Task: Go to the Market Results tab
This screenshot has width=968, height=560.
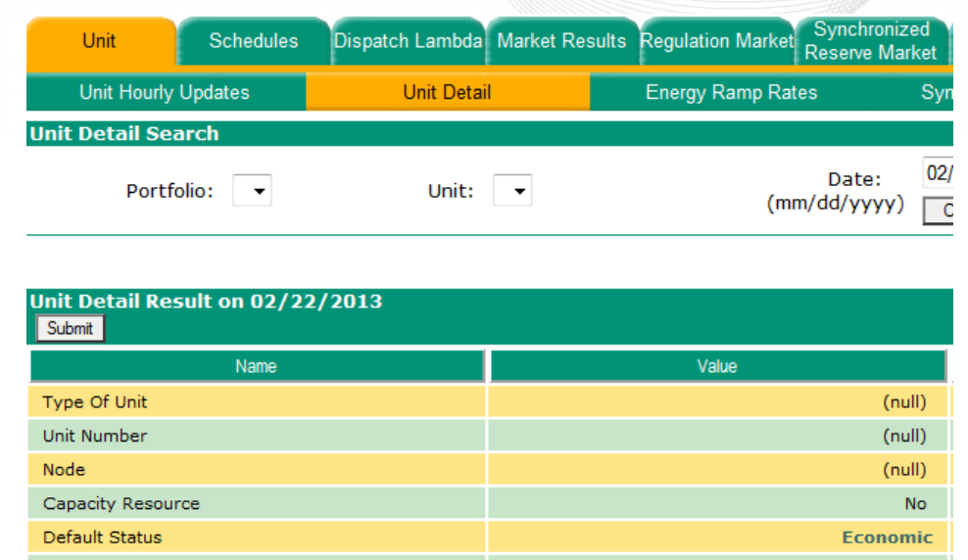Action: [561, 41]
